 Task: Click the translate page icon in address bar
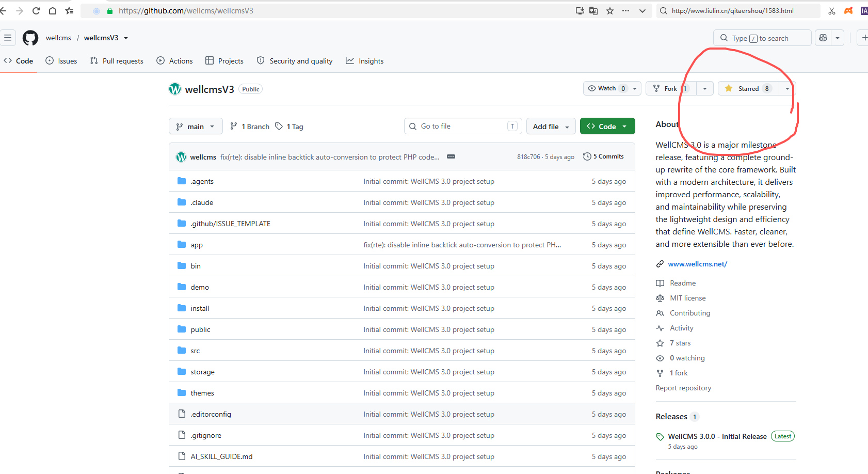tap(593, 11)
